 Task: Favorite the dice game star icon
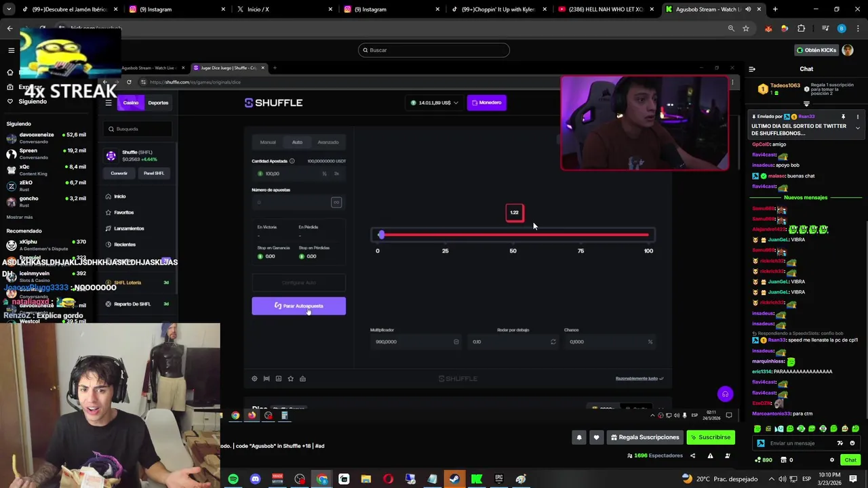pos(291,379)
